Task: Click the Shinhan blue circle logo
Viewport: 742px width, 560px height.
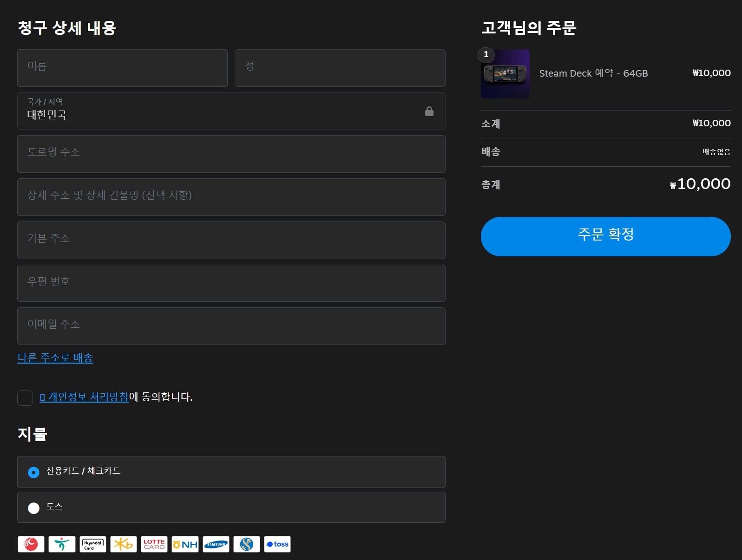Action: 247,544
